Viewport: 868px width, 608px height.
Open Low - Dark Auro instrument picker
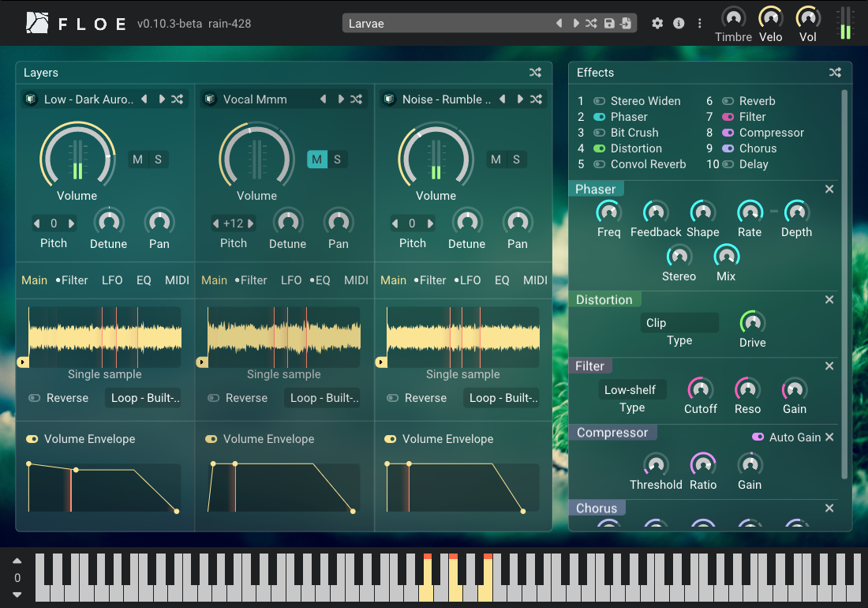pyautogui.click(x=88, y=99)
